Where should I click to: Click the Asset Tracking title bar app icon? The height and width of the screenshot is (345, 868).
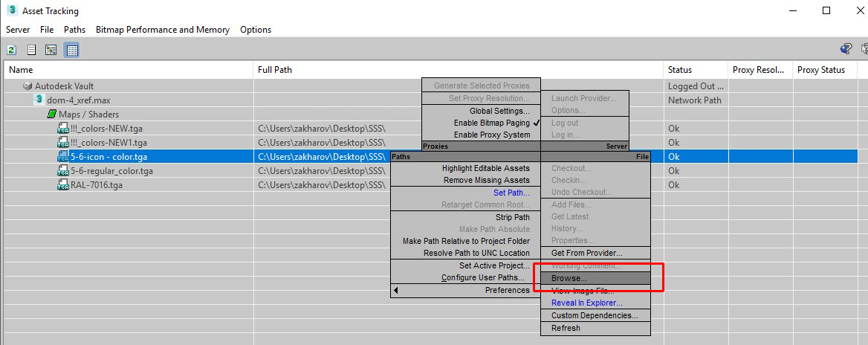click(12, 10)
